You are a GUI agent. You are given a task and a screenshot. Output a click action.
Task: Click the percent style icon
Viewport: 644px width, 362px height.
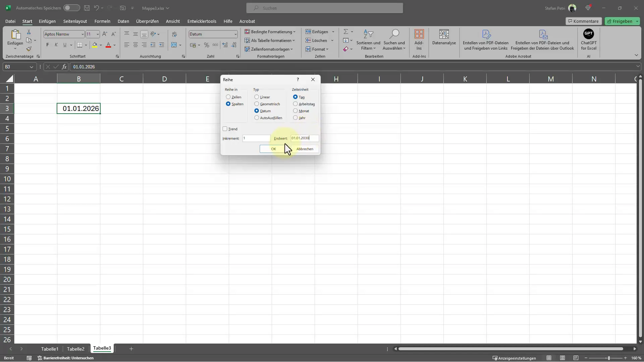pos(207,45)
